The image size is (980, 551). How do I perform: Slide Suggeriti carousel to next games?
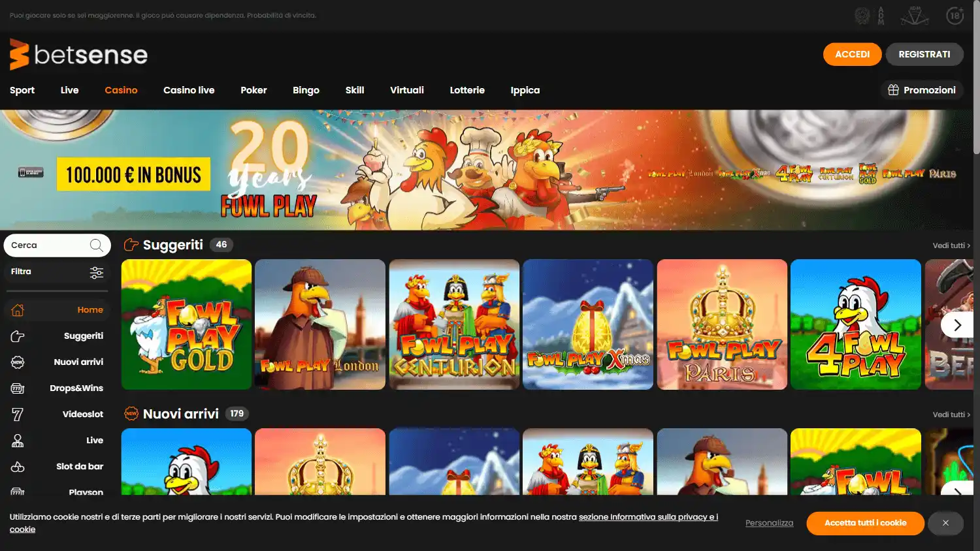(x=957, y=324)
